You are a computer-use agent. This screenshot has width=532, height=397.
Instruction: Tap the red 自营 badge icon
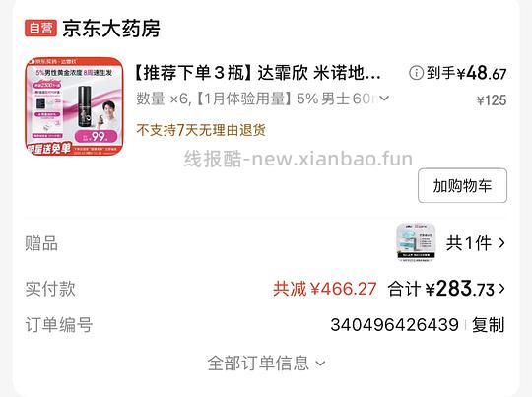pyautogui.click(x=40, y=28)
